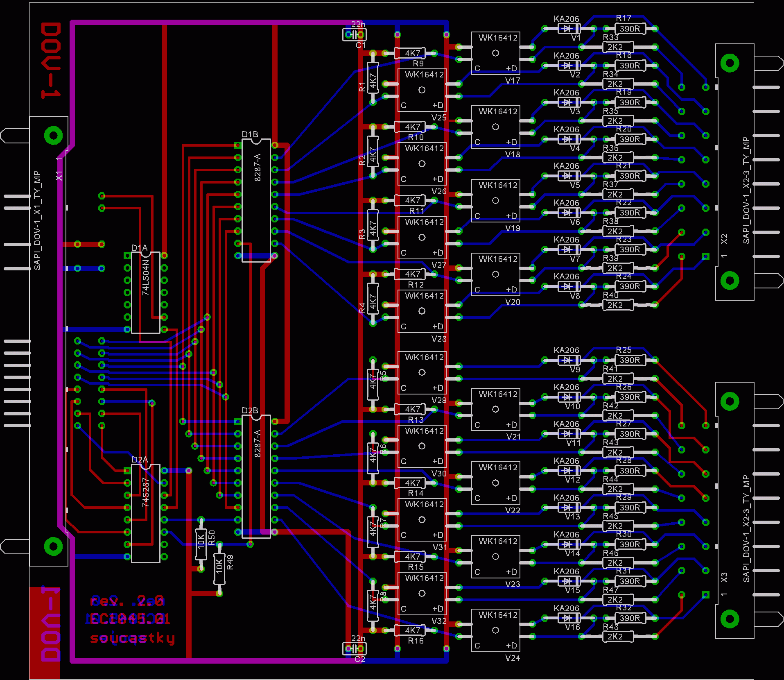784x680 pixels.
Task: Select the V16 KA206 diode symbol
Action: [x=568, y=618]
